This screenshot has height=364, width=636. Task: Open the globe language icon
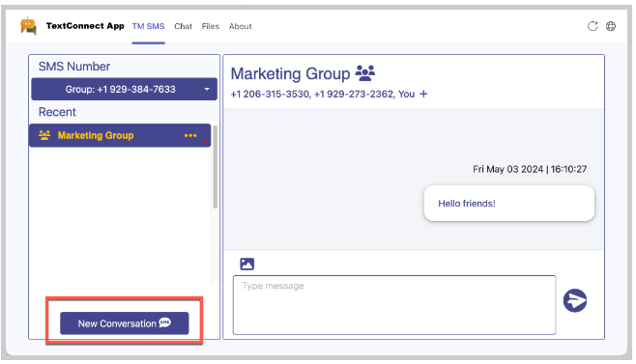pos(611,26)
